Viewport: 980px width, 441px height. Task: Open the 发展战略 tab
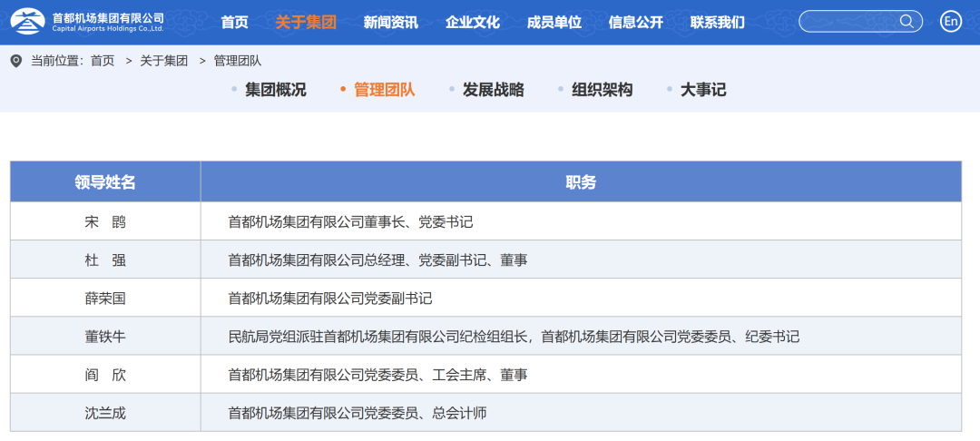[x=493, y=90]
